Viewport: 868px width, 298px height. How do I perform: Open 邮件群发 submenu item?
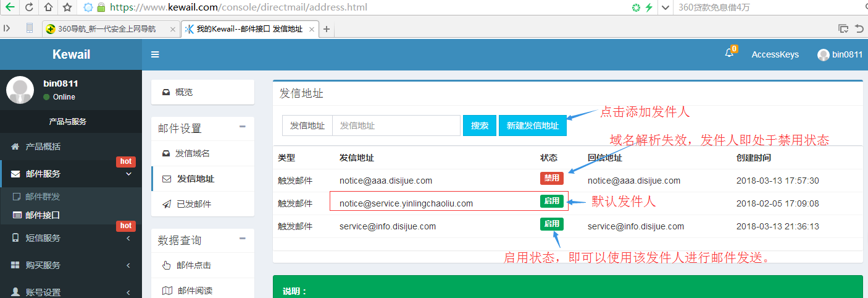(43, 197)
